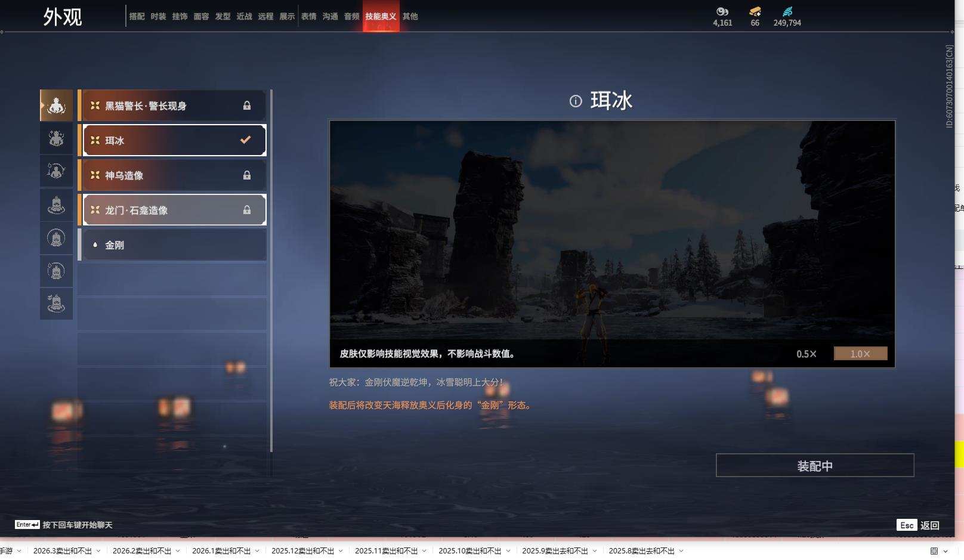The width and height of the screenshot is (964, 560).
Task: Click the blue jade currency icon showing 249,794
Action: 789,10
